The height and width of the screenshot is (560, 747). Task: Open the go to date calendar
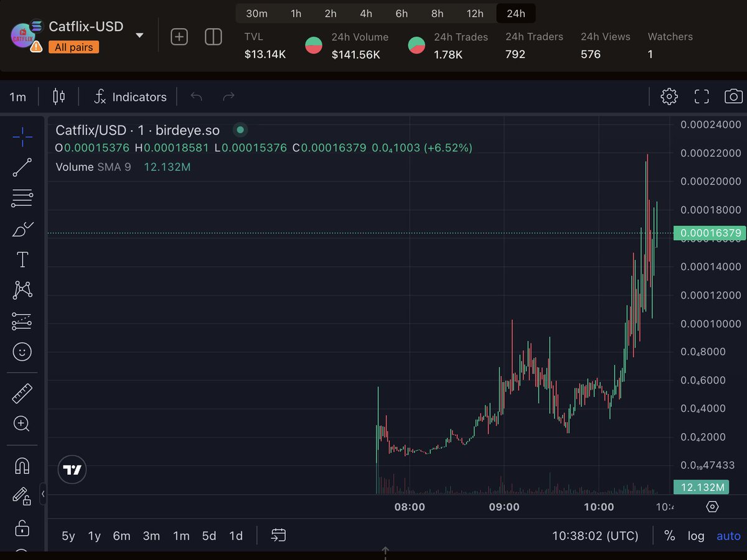coord(278,535)
